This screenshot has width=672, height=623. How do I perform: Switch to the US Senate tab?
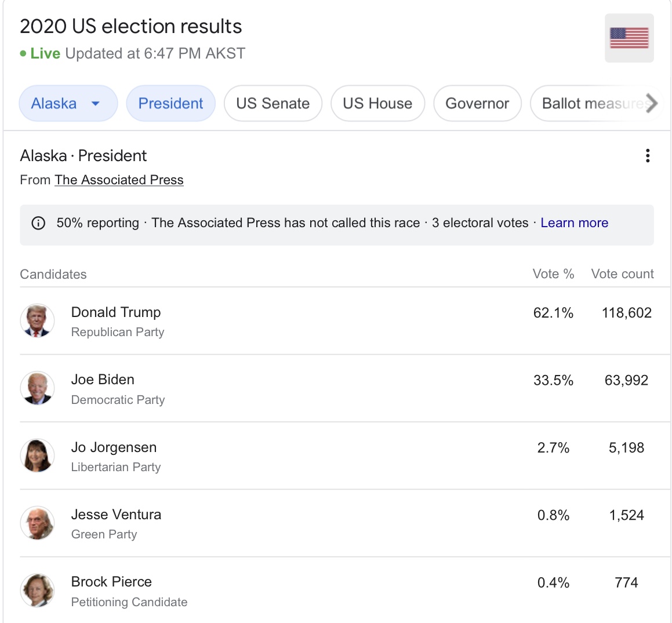[x=273, y=104]
